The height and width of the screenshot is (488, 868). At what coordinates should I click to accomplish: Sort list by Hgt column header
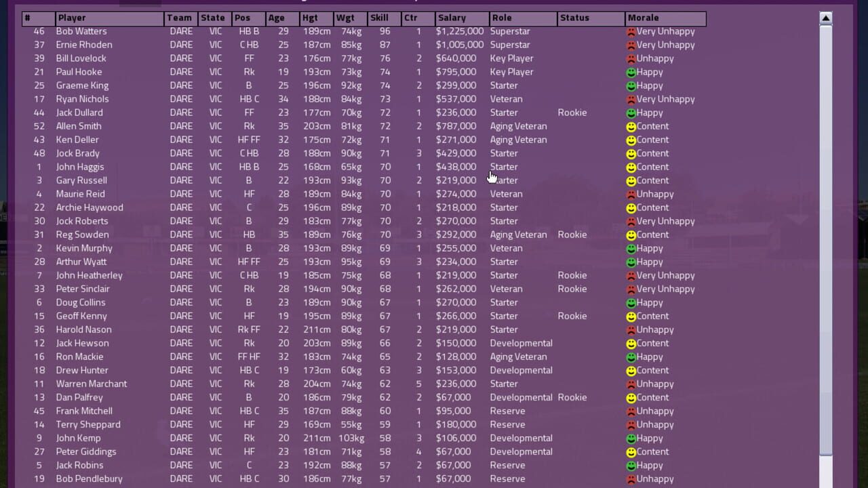tap(317, 18)
